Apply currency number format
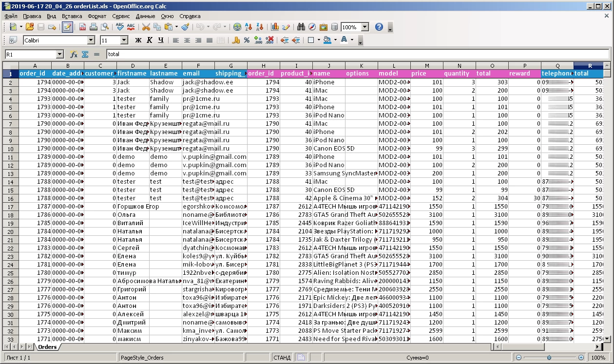The width and height of the screenshot is (614, 364). pos(236,40)
